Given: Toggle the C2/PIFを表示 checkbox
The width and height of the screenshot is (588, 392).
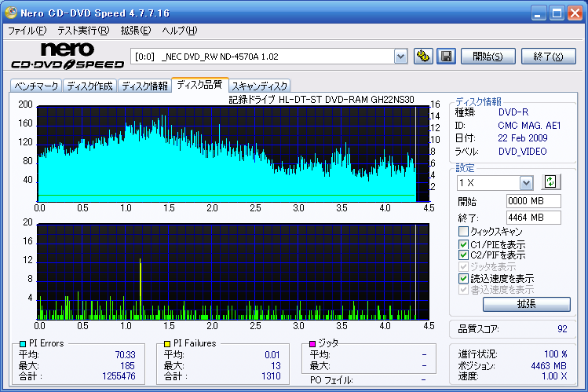Looking at the screenshot, I should click(463, 255).
